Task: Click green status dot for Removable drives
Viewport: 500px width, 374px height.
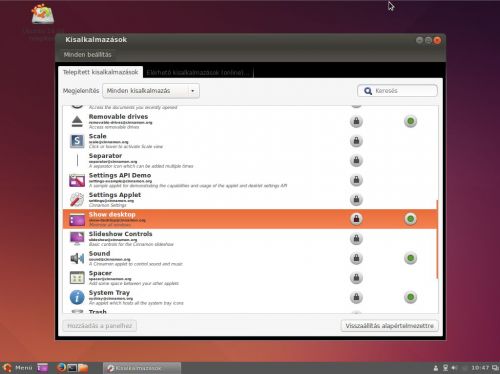Action: click(411, 121)
